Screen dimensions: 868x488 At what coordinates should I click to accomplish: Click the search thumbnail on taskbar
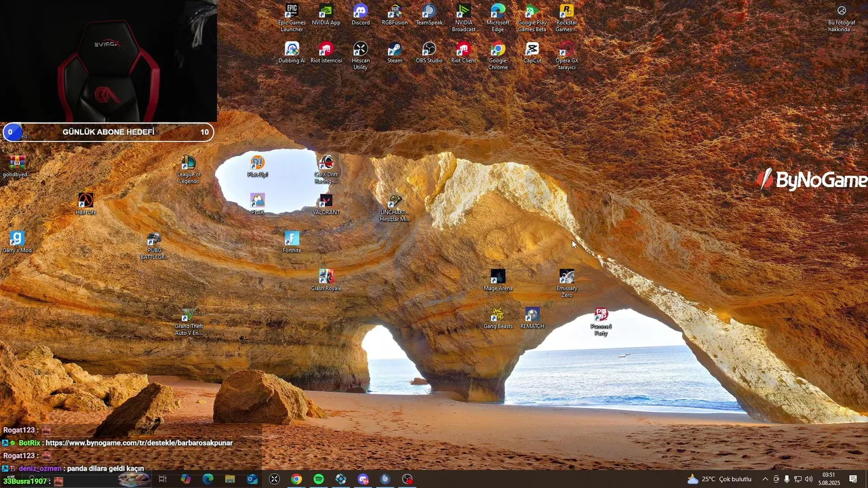134,479
